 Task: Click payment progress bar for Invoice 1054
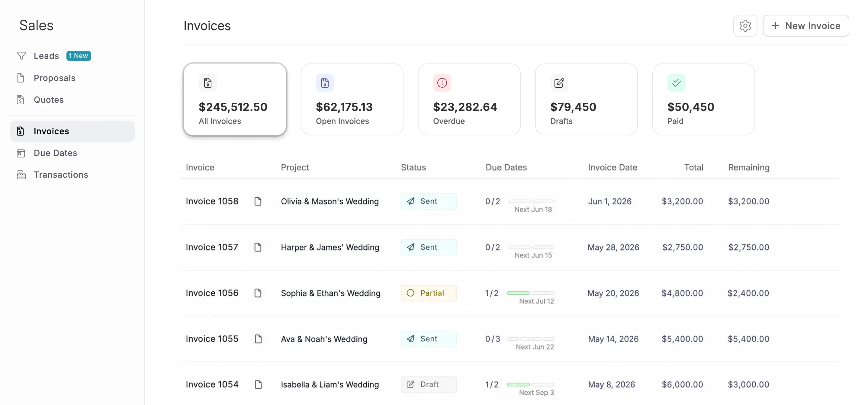[530, 384]
